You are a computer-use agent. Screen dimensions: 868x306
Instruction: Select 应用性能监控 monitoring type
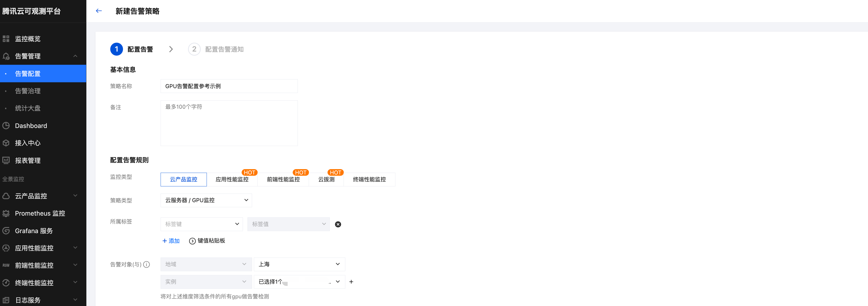pyautogui.click(x=232, y=180)
